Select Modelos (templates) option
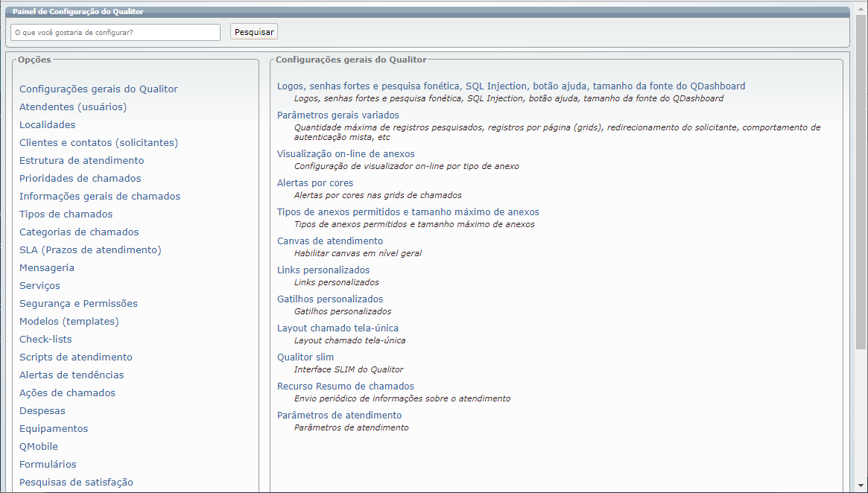Image resolution: width=868 pixels, height=493 pixels. click(69, 322)
